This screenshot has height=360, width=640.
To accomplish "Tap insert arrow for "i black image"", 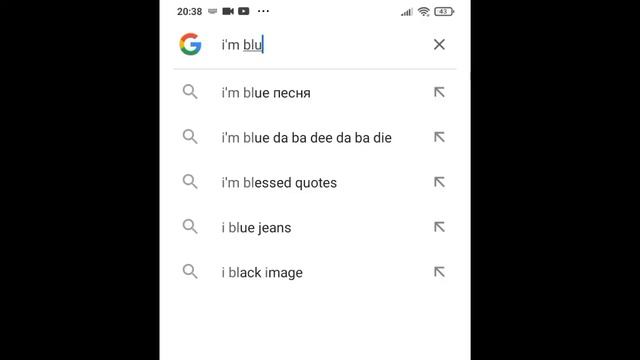I will 439,272.
